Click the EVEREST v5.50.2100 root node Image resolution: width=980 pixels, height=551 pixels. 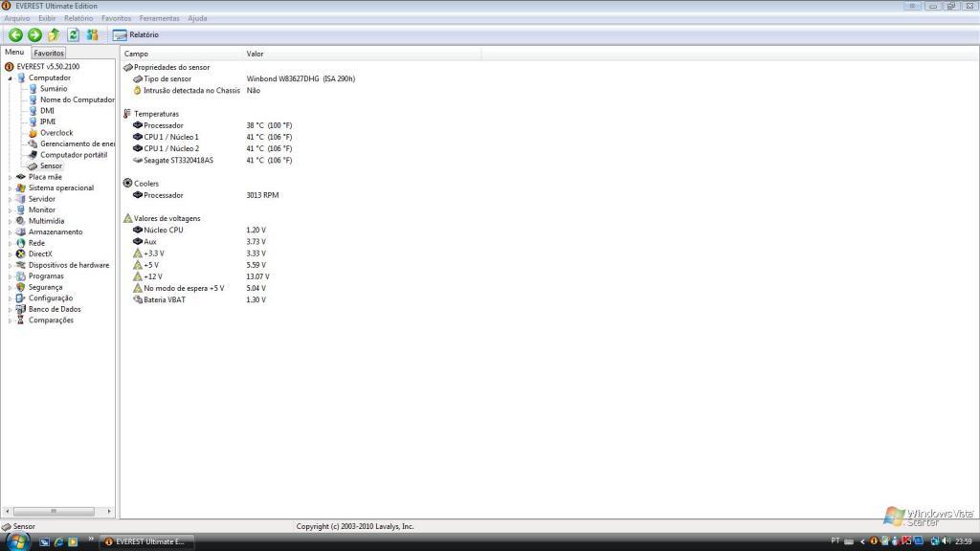[x=48, y=66]
